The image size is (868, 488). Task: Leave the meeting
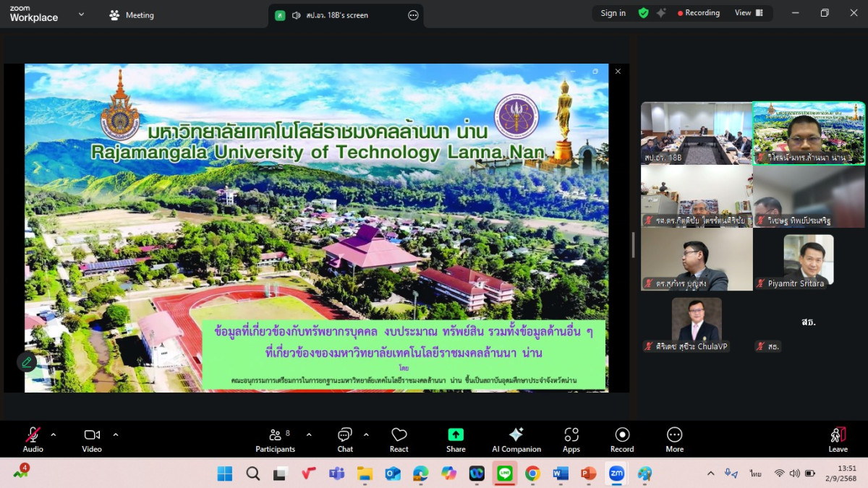pyautogui.click(x=838, y=439)
